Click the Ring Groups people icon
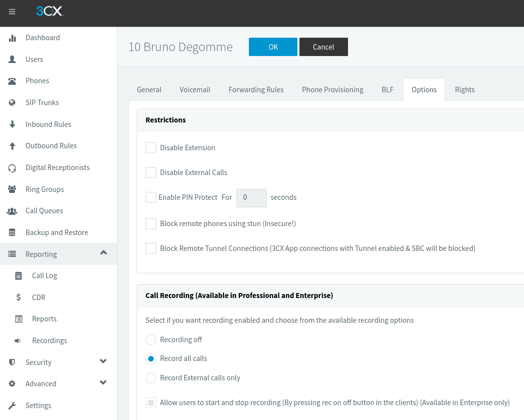This screenshot has height=420, width=524. coord(12,189)
